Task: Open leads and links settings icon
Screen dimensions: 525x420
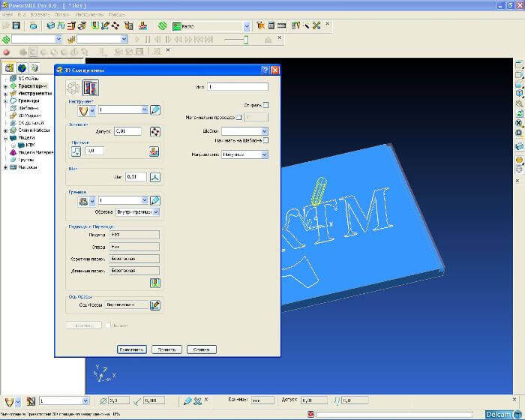Action: (155, 283)
